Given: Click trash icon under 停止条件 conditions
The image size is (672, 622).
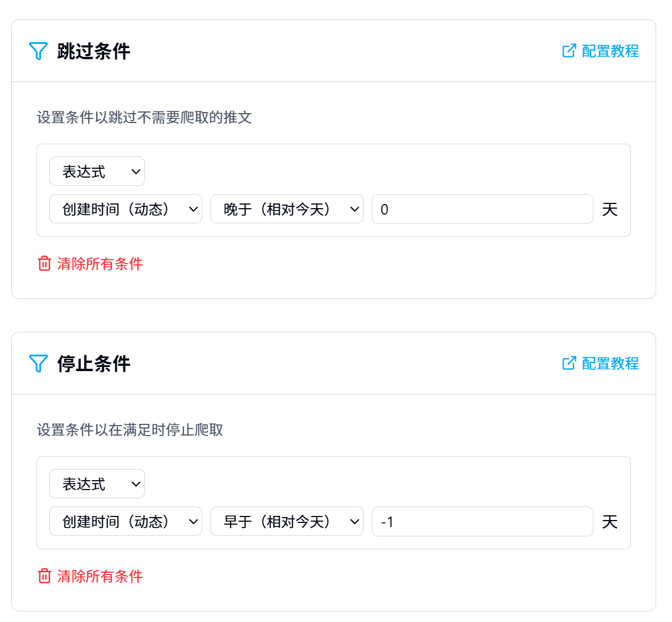Looking at the screenshot, I should coord(45,576).
